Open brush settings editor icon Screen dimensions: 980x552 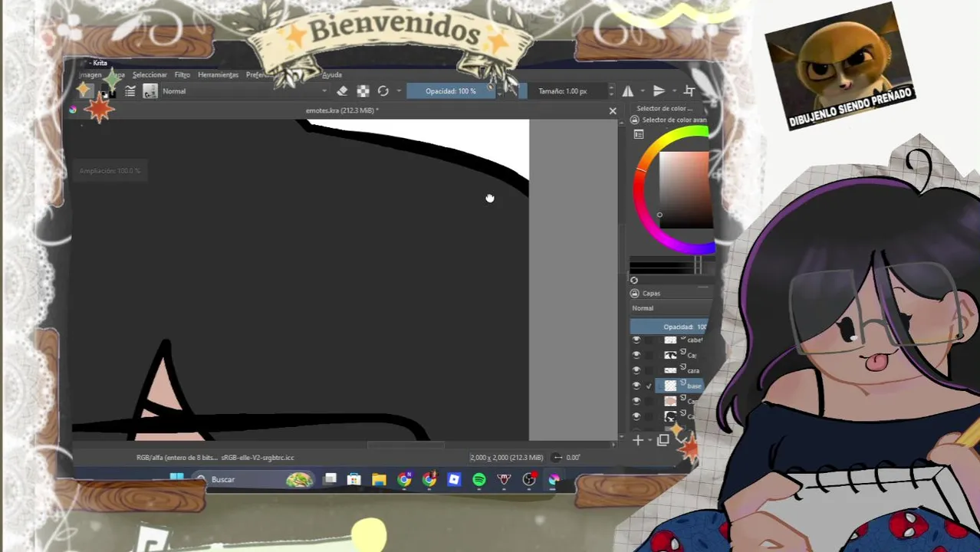(130, 91)
